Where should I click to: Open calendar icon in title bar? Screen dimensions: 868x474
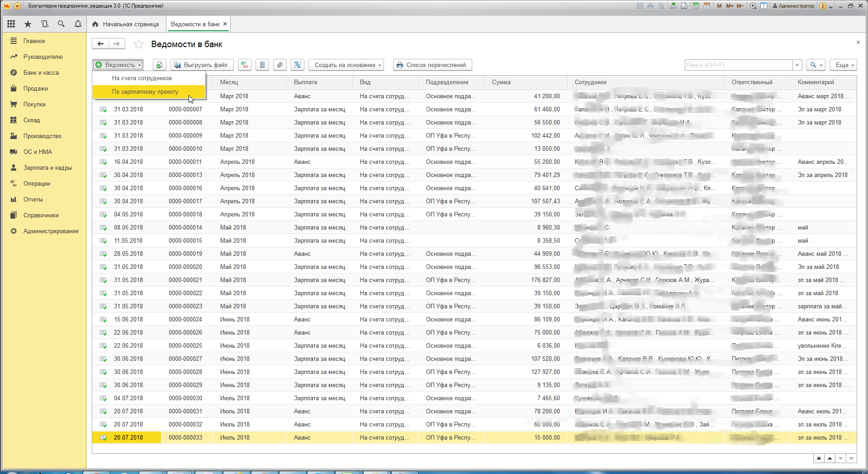point(707,6)
